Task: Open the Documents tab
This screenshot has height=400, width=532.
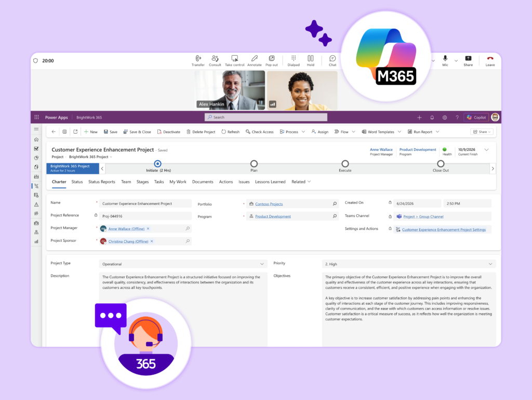Action: point(203,182)
